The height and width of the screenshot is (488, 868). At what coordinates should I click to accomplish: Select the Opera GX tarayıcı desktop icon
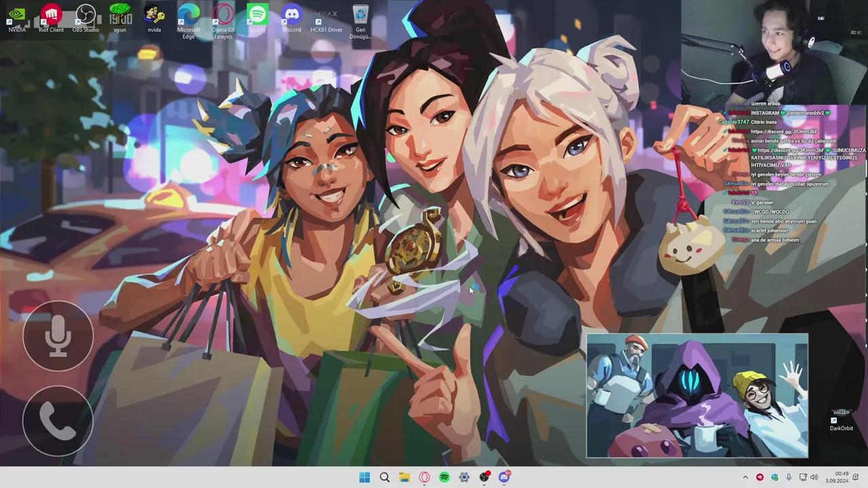tap(223, 21)
